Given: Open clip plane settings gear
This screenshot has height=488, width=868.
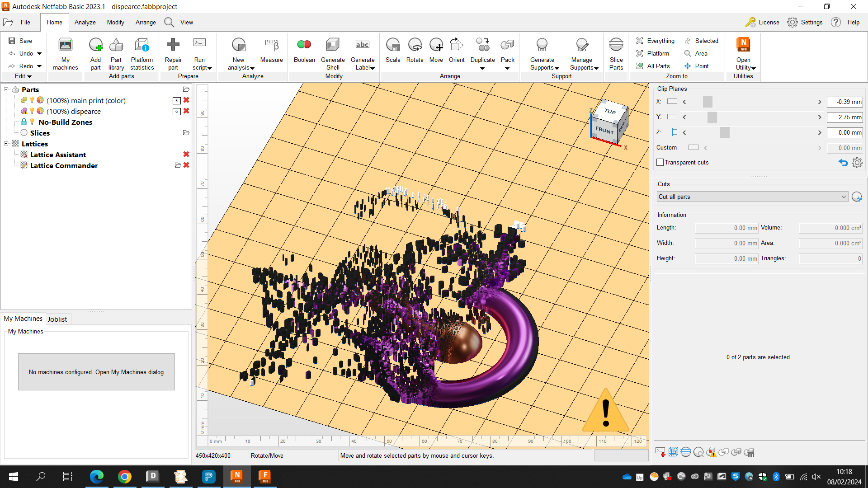Looking at the screenshot, I should pos(857,163).
